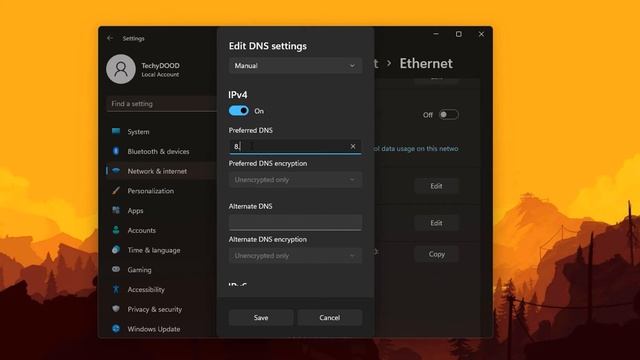Maximize the Settings window

pyautogui.click(x=459, y=34)
